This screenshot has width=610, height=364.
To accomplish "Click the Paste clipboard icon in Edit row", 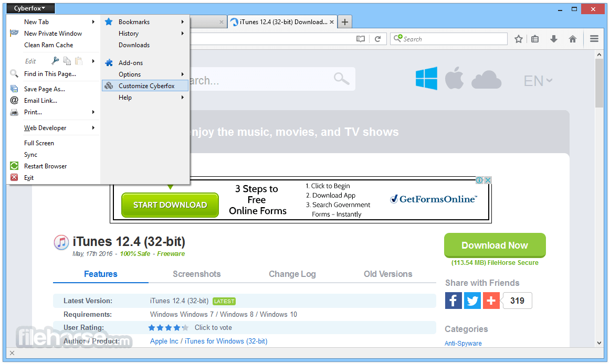I will [x=79, y=61].
